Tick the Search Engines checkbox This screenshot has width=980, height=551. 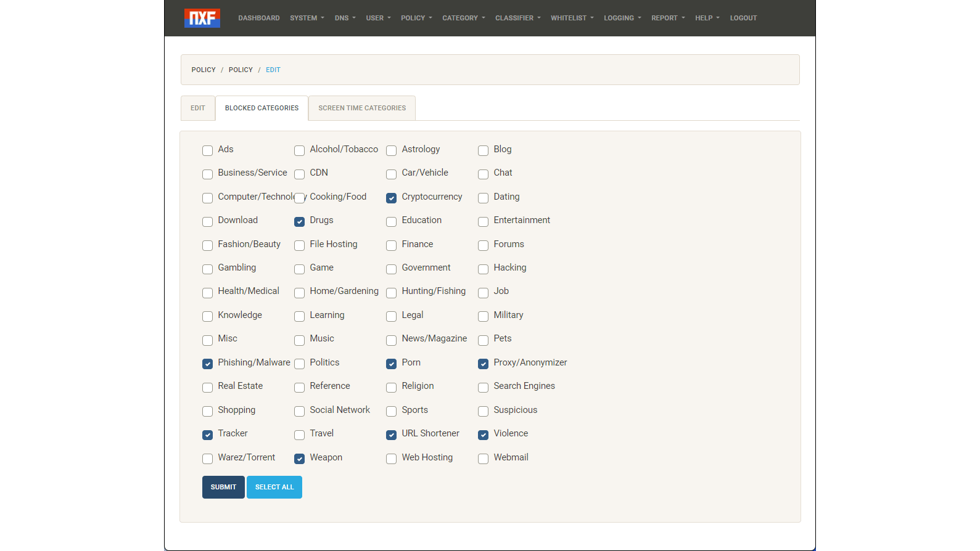tap(484, 387)
